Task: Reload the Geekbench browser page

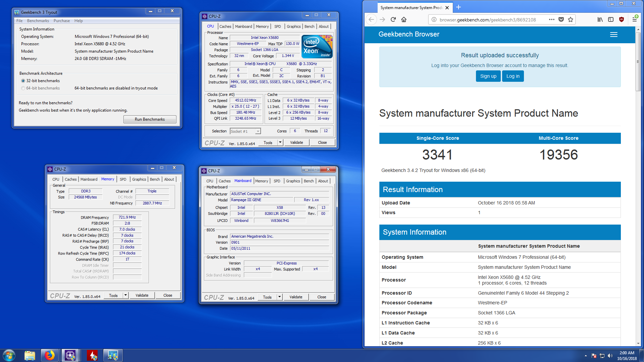Action: (x=393, y=19)
